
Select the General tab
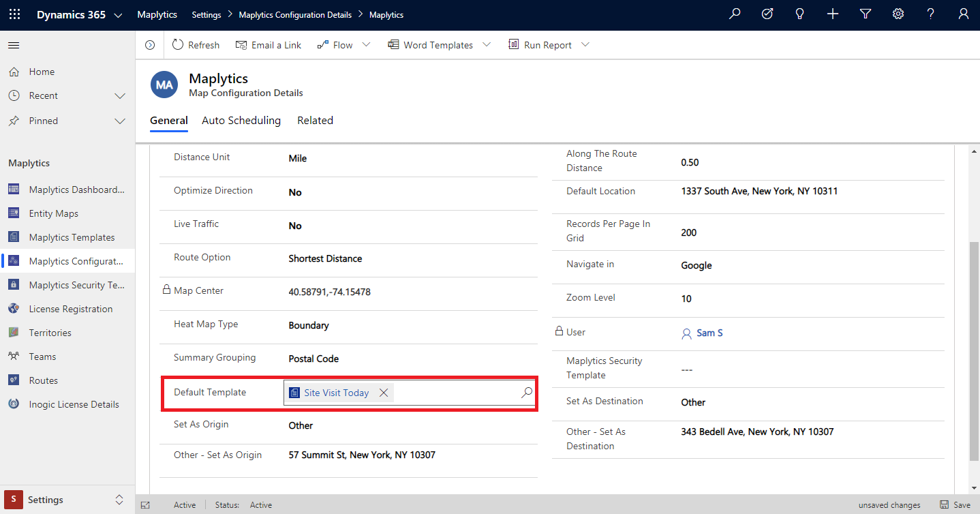(169, 121)
